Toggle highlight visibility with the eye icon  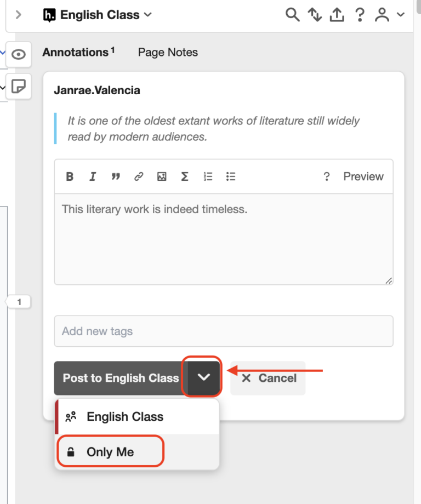(19, 54)
